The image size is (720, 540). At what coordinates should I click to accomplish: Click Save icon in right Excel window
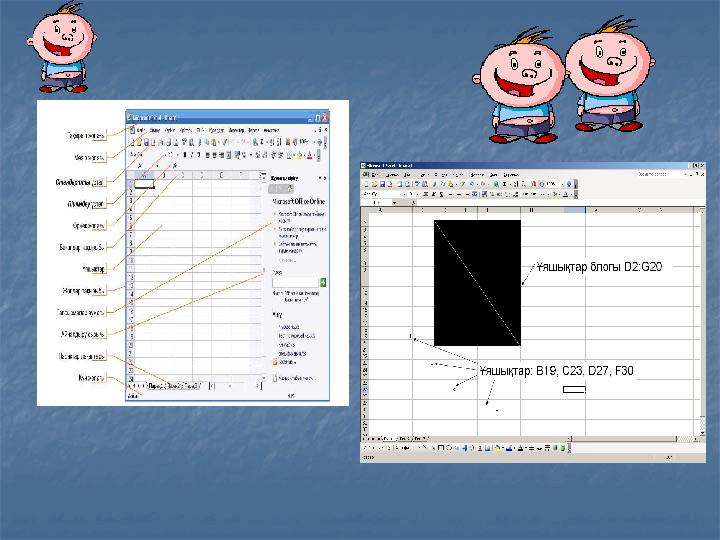pyautogui.click(x=382, y=184)
